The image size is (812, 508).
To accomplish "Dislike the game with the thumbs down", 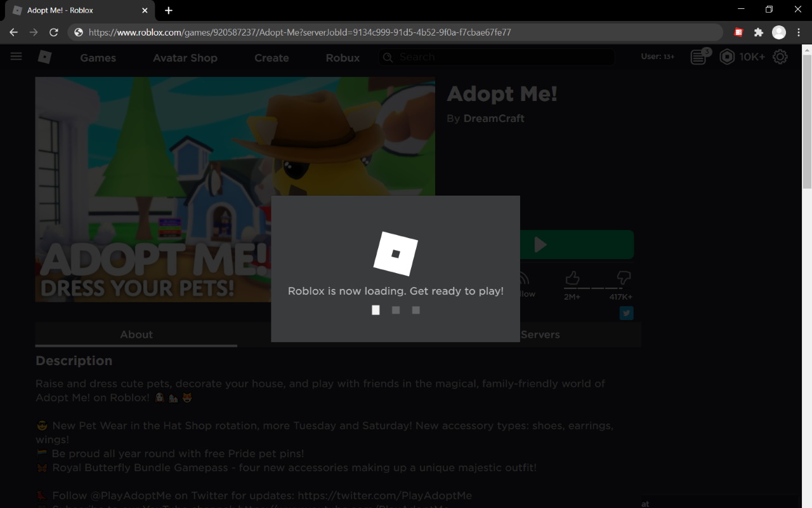I will 623,277.
